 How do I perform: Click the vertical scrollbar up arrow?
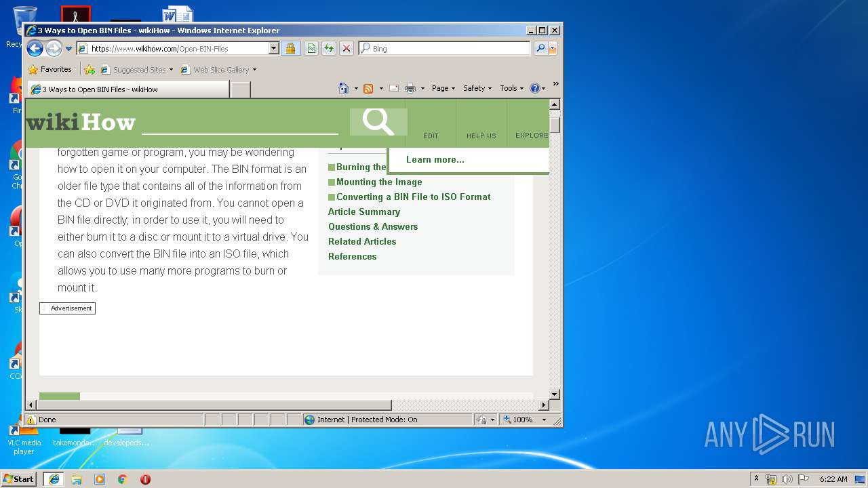554,104
